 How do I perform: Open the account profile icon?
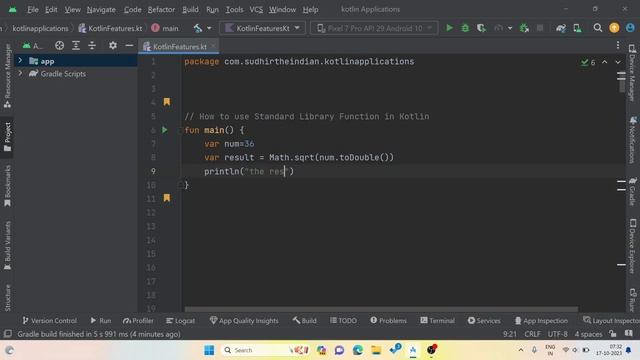point(630,28)
